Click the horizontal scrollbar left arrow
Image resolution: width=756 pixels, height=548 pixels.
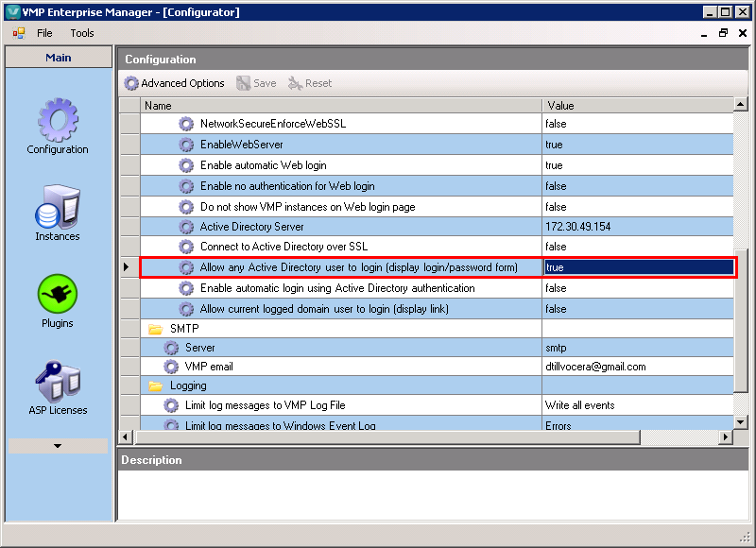(x=126, y=437)
